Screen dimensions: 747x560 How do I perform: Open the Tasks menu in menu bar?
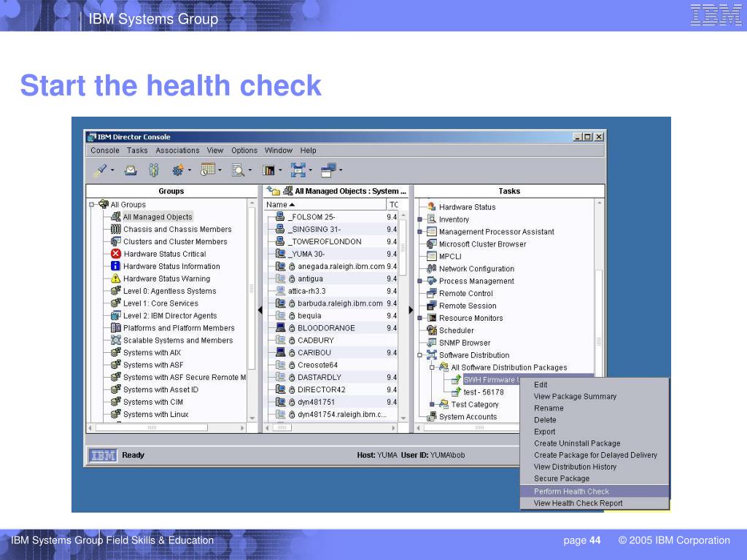click(137, 150)
